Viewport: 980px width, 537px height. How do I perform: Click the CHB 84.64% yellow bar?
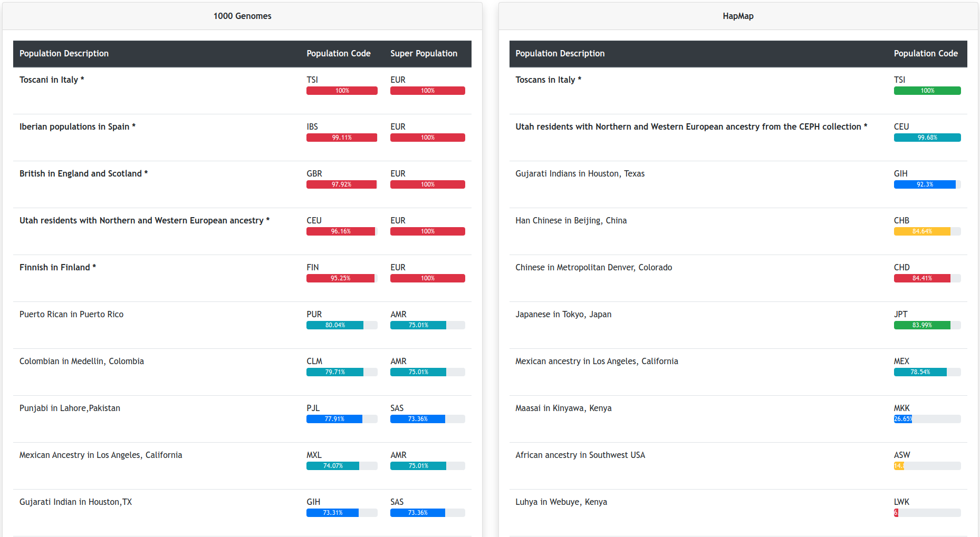921,231
